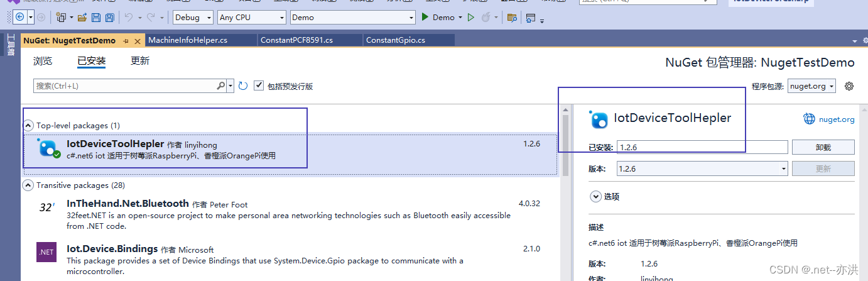The width and height of the screenshot is (868, 281).
Task: Click the Uninstall (卸载) button
Action: [x=823, y=147]
